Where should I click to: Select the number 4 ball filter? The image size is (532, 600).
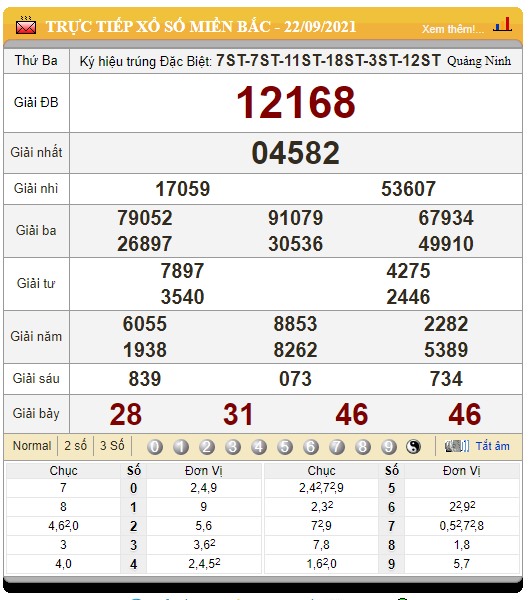(259, 447)
